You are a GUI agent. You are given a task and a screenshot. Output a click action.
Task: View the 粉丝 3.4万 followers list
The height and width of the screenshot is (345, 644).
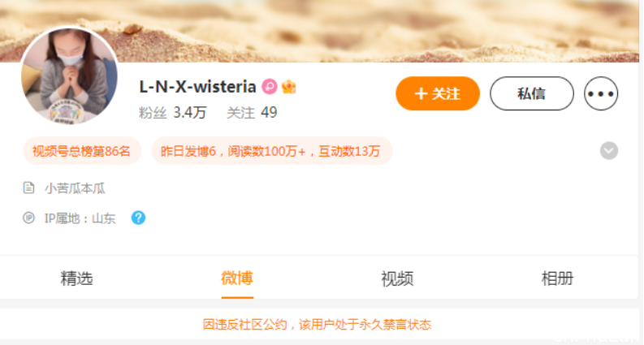pos(172,113)
